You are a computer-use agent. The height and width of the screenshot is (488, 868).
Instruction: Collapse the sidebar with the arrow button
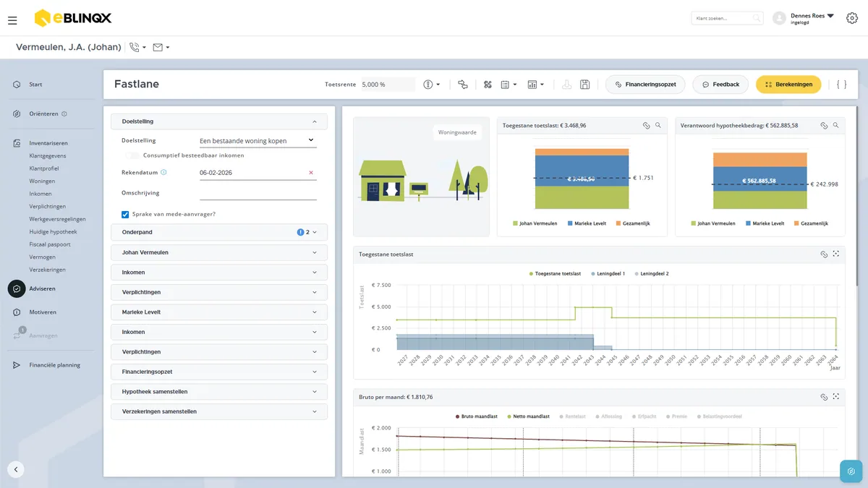(16, 469)
